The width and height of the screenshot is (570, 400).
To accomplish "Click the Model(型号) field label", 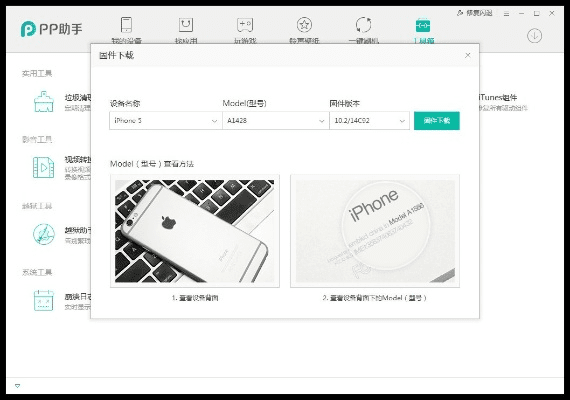I will coord(245,104).
